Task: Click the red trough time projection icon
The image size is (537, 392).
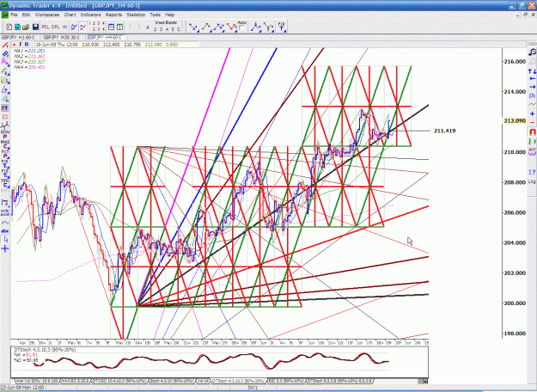Action: pyautogui.click(x=269, y=27)
